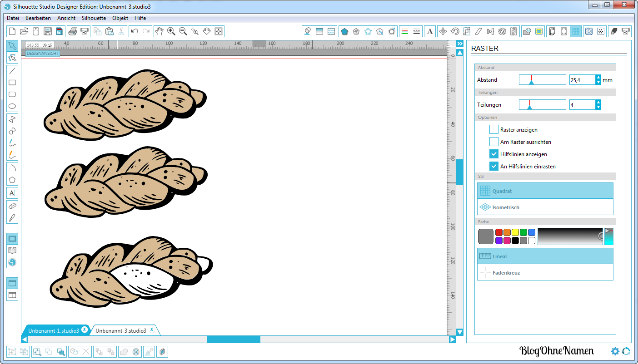The height and width of the screenshot is (364, 638).
Task: Select the Line drawing tool
Action: click(12, 71)
